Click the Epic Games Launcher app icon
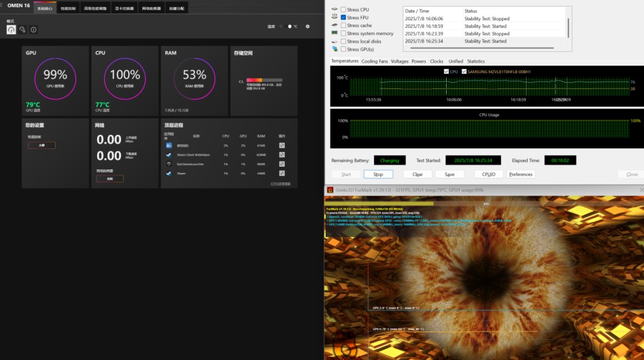644x360 pixels. pos(169,164)
